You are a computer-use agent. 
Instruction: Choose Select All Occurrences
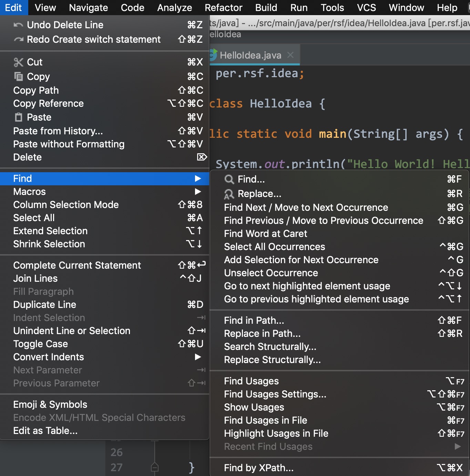click(x=339, y=247)
